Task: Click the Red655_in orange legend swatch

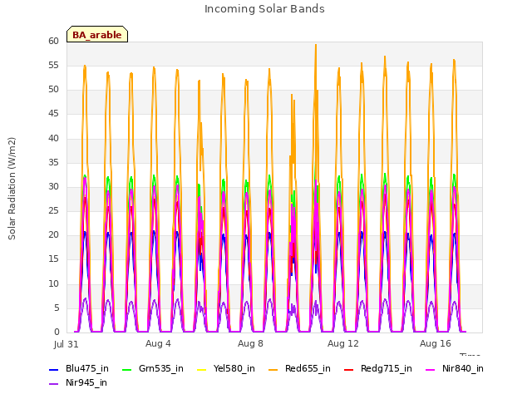Action: pyautogui.click(x=273, y=369)
